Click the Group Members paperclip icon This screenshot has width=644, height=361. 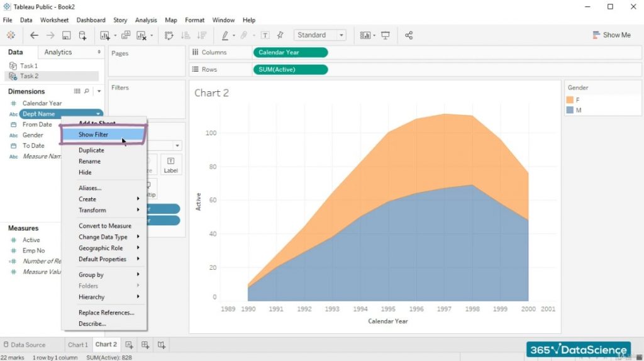click(244, 35)
